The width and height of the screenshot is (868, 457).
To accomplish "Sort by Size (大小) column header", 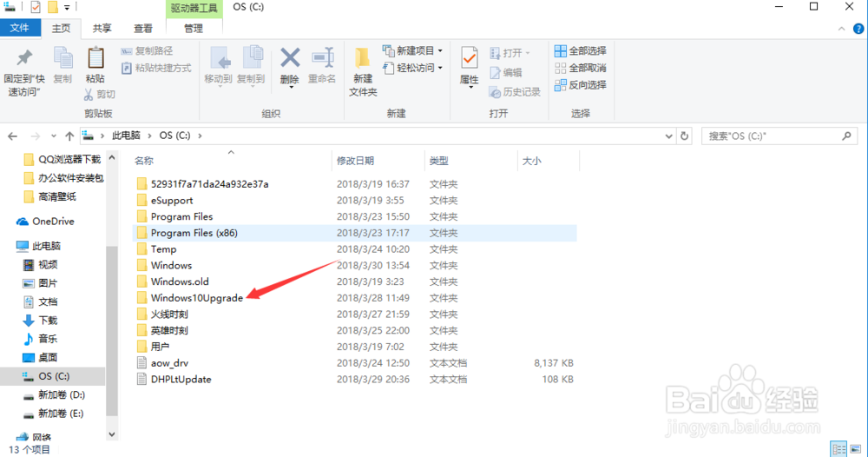I will 531,161.
